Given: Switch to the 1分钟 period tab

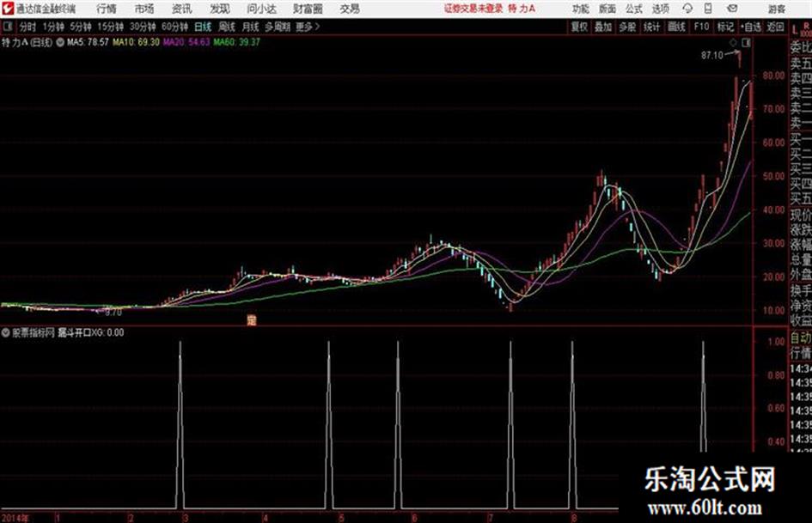Looking at the screenshot, I should [53, 27].
